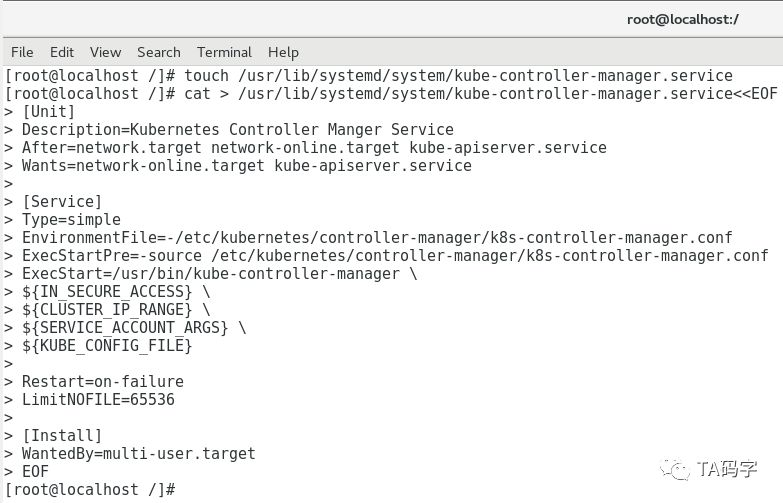Image resolution: width=783 pixels, height=503 pixels.
Task: Click the [Install] section line
Action: pos(62,435)
